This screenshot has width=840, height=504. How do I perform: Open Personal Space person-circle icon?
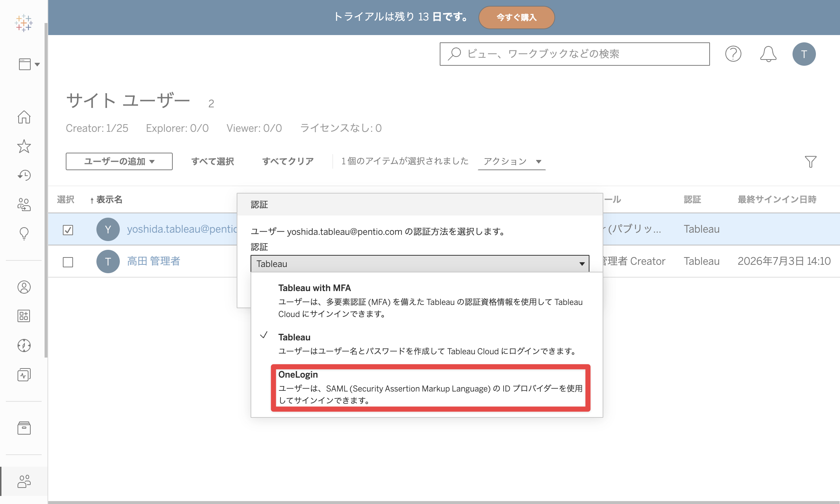pos(24,287)
